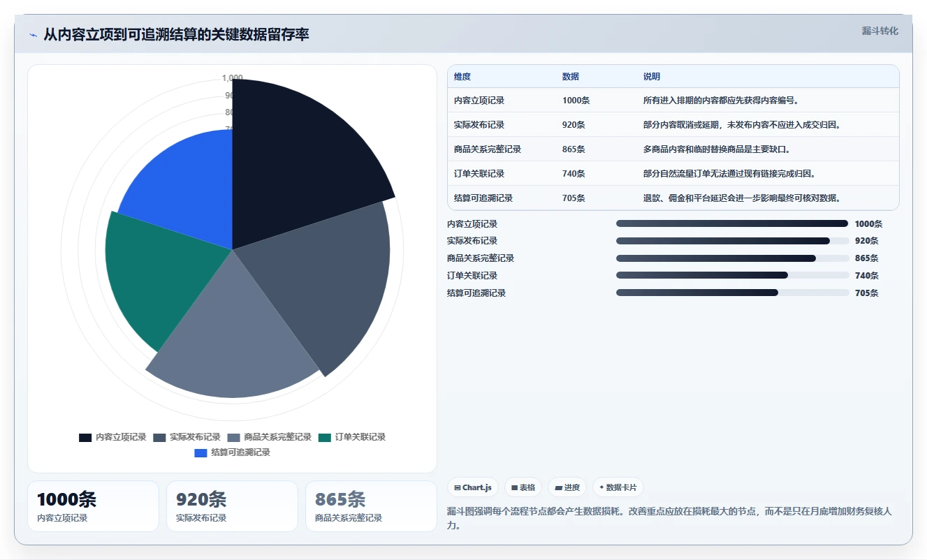
Task: Click table value 705条
Action: tap(574, 198)
